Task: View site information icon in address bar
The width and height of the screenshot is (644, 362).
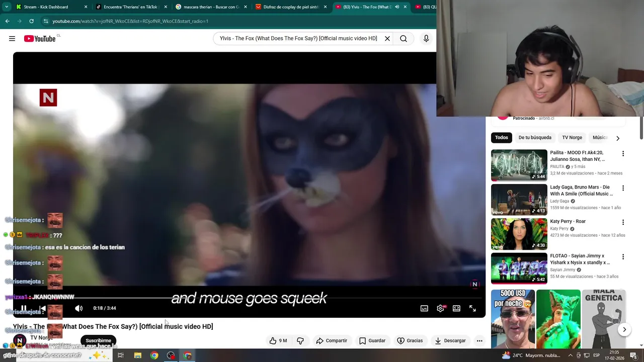Action: tap(46, 21)
